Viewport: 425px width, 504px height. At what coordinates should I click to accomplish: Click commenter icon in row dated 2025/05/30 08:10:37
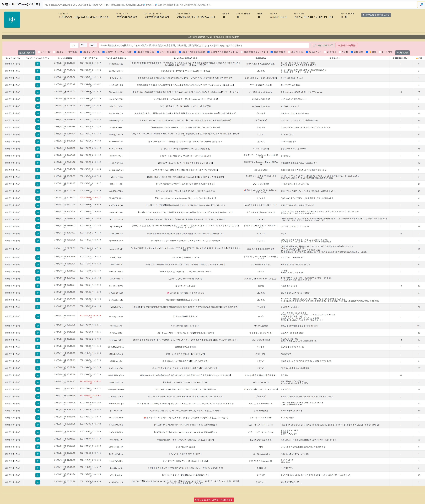point(38,64)
